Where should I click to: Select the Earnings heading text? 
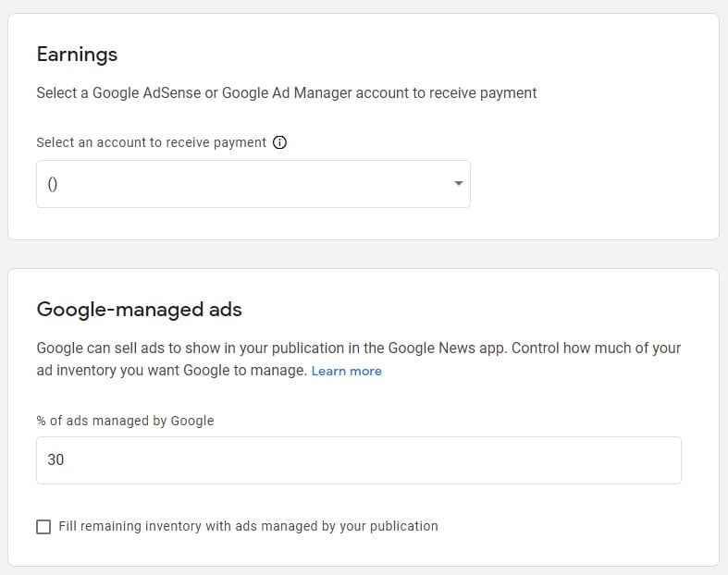(x=77, y=55)
